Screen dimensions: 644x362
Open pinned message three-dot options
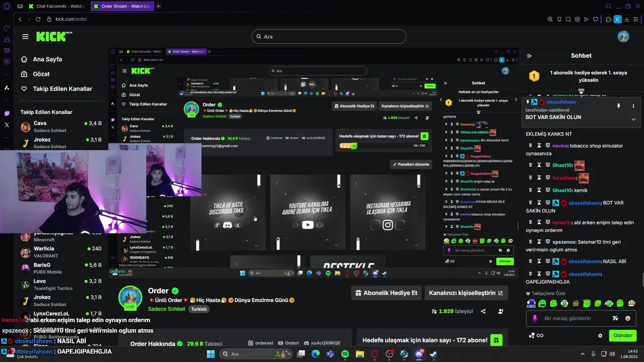click(x=633, y=106)
